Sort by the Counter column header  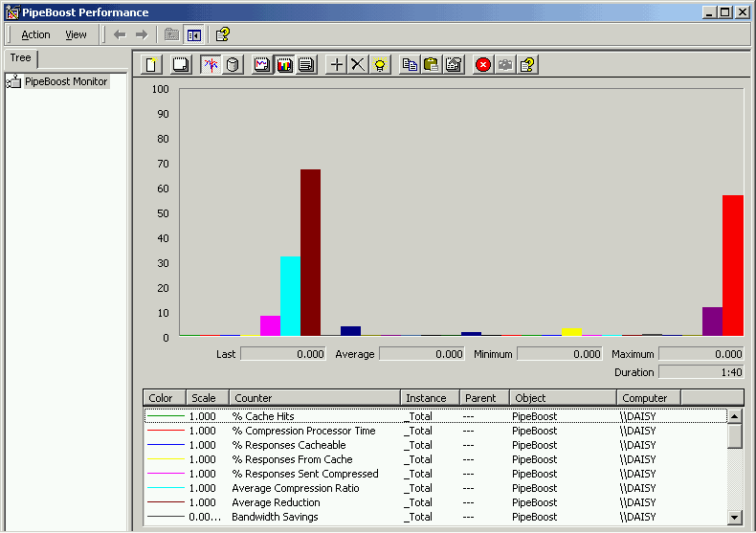tap(313, 398)
